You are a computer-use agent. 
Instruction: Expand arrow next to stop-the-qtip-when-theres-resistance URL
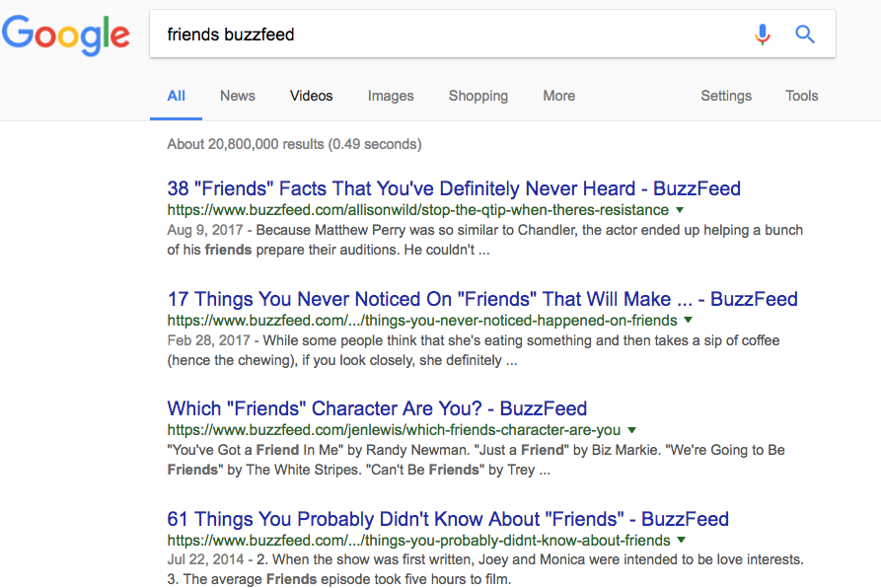680,210
